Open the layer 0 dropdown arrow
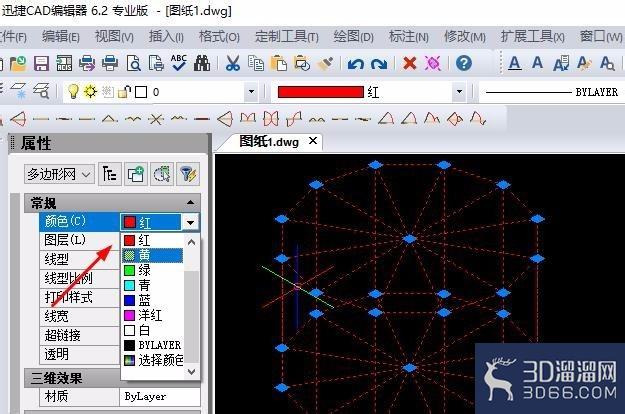Image resolution: width=625 pixels, height=414 pixels. tap(251, 92)
